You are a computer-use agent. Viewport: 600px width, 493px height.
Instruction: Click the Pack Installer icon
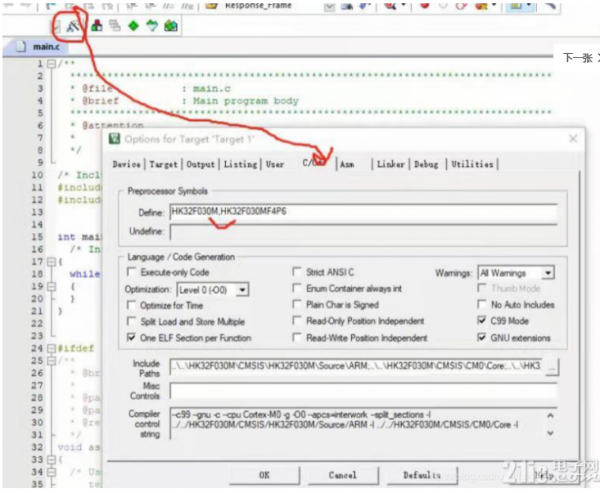(x=172, y=25)
